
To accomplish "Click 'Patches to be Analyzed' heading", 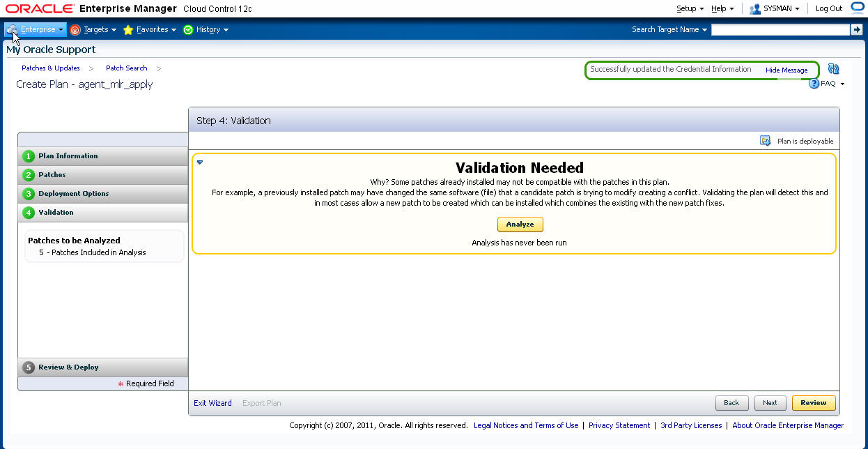I will (x=74, y=241).
